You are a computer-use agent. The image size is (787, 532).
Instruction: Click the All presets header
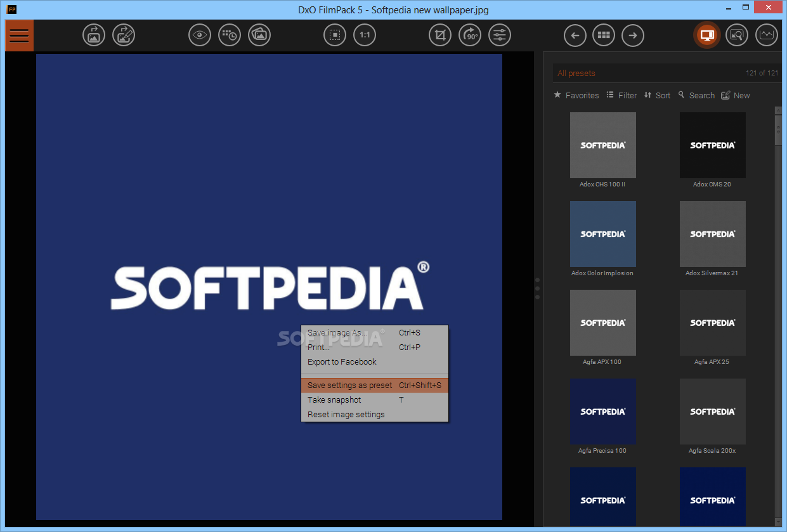point(576,73)
